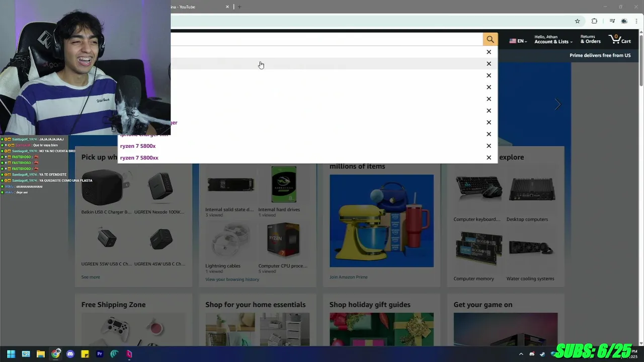This screenshot has height=362, width=644.
Task: Remove 'ryzen 7 5800x' search suggestion
Action: pos(489,146)
